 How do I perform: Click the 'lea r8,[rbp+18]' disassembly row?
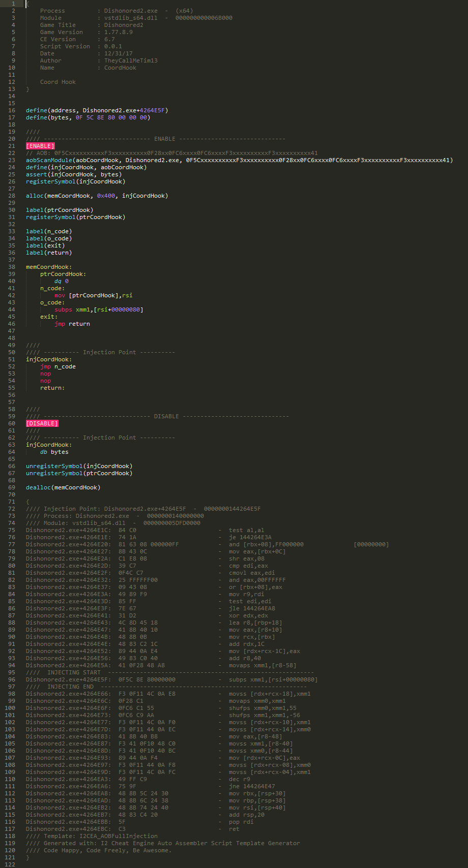[154, 623]
